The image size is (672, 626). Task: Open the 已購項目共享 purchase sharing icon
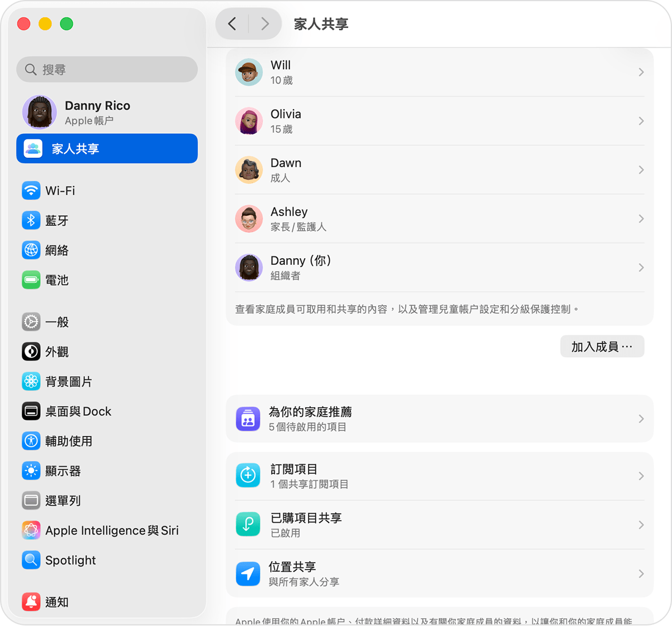(x=248, y=525)
